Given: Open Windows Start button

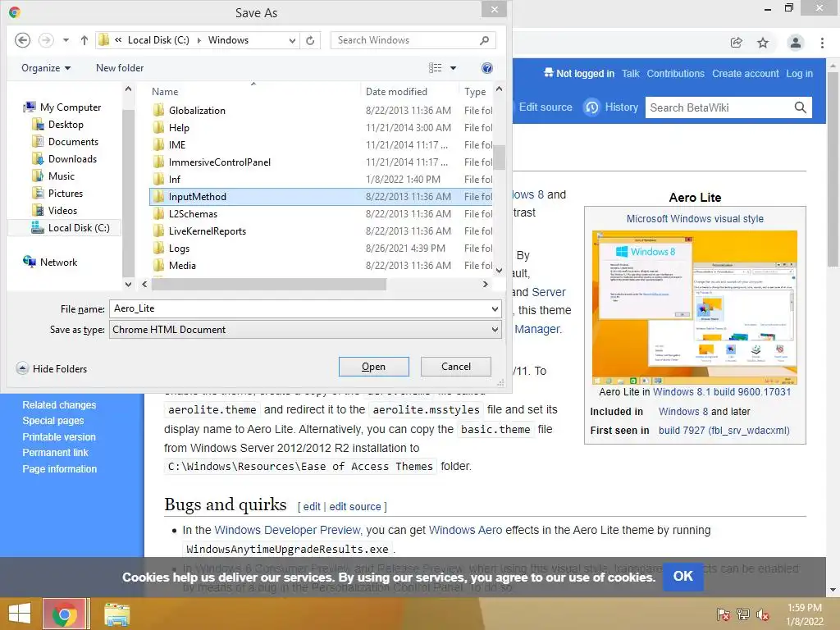Looking at the screenshot, I should [20, 614].
